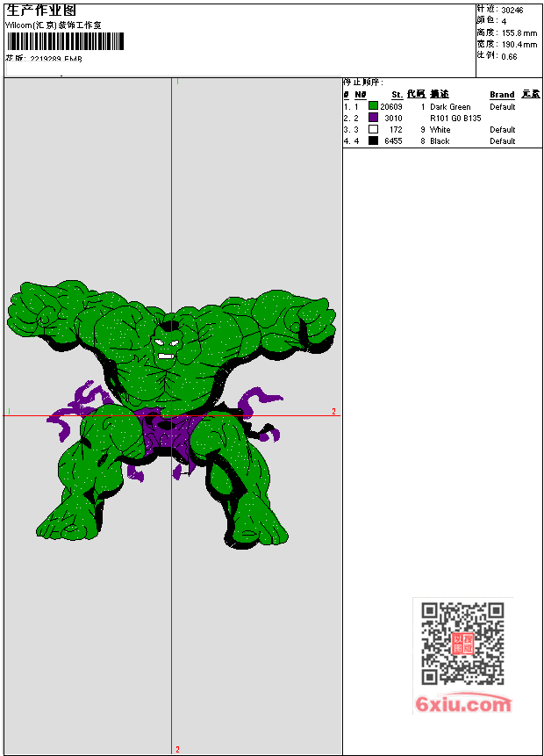Choose the Black thread color swatch
544x756 pixels.
click(373, 140)
